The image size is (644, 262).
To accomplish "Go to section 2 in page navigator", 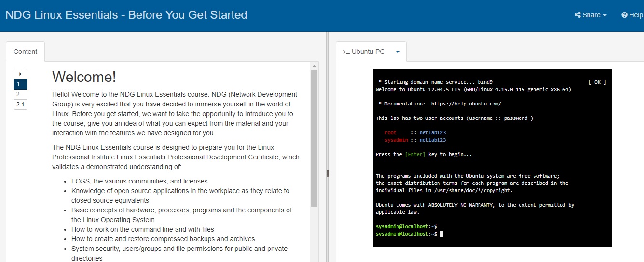I will pyautogui.click(x=20, y=94).
